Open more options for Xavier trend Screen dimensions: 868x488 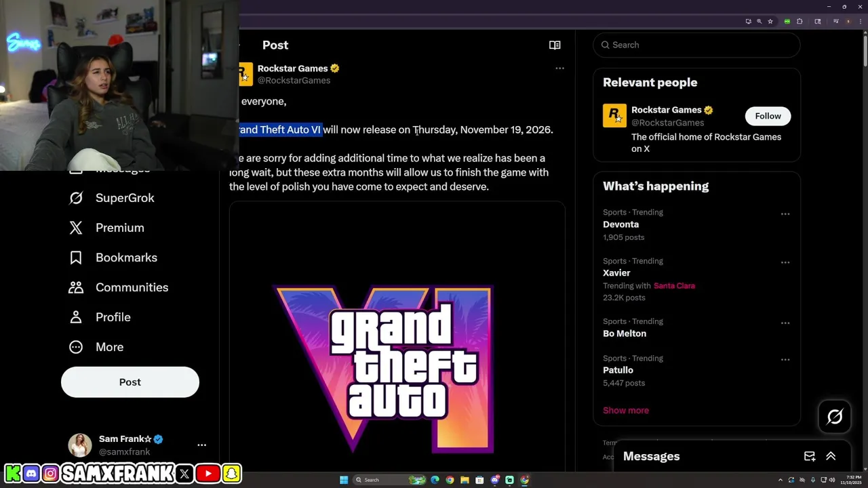pos(785,262)
